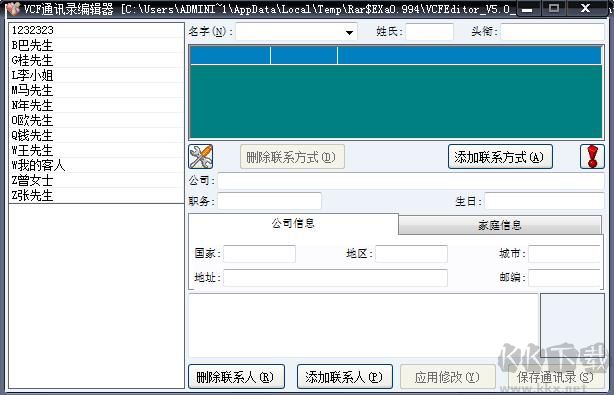
Task: Focus the 地区 input field
Action: coord(411,254)
